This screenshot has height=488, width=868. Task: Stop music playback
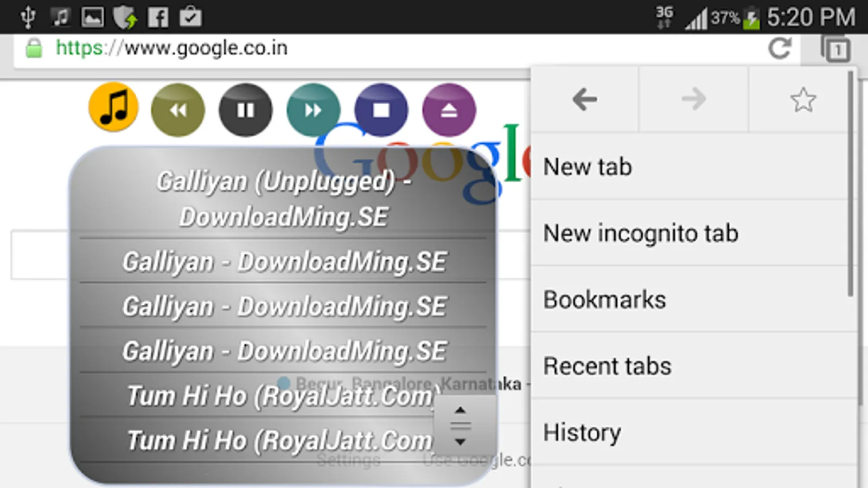[381, 110]
